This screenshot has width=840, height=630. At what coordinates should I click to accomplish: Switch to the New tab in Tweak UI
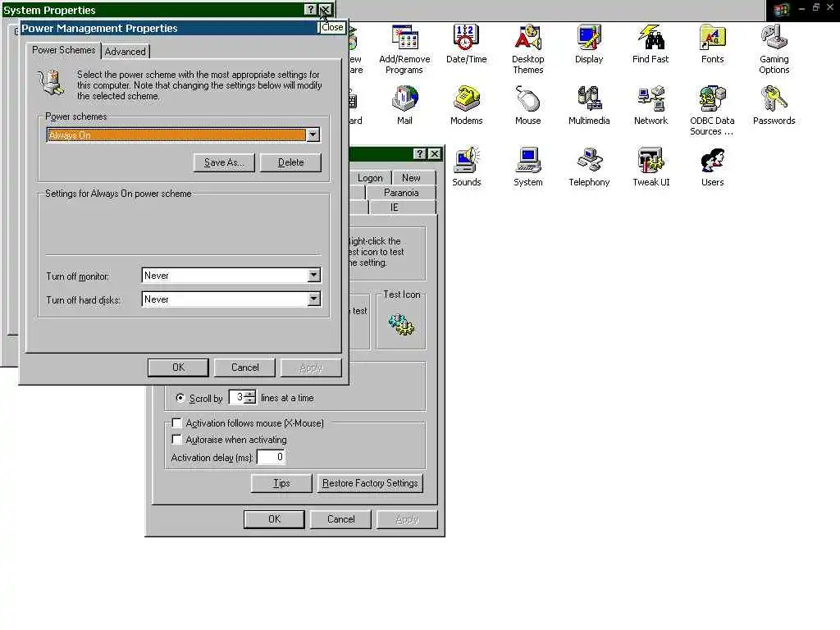click(411, 178)
